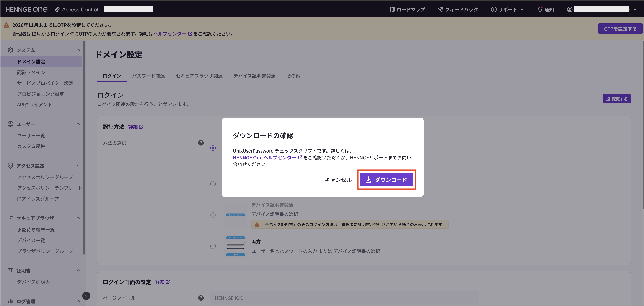Collapse the ログ管理 section chevron
This screenshot has width=644, height=306.
click(78, 301)
